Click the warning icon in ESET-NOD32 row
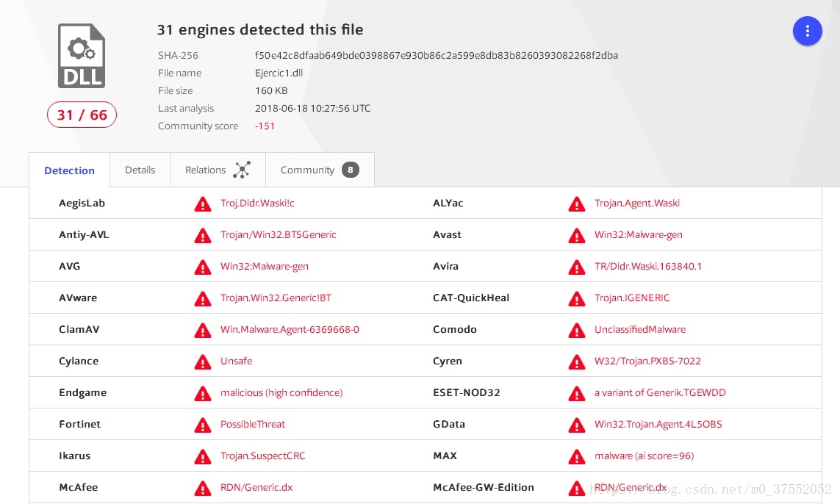This screenshot has height=504, width=840. [576, 394]
